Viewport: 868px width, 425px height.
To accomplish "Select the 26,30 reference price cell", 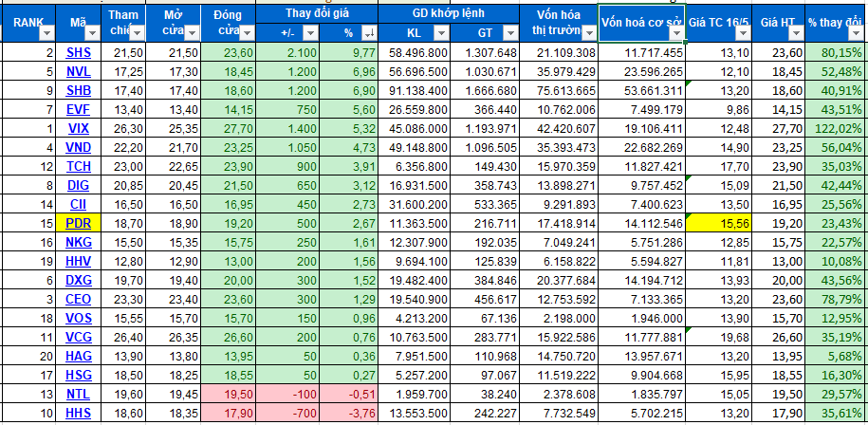I will click(x=123, y=128).
